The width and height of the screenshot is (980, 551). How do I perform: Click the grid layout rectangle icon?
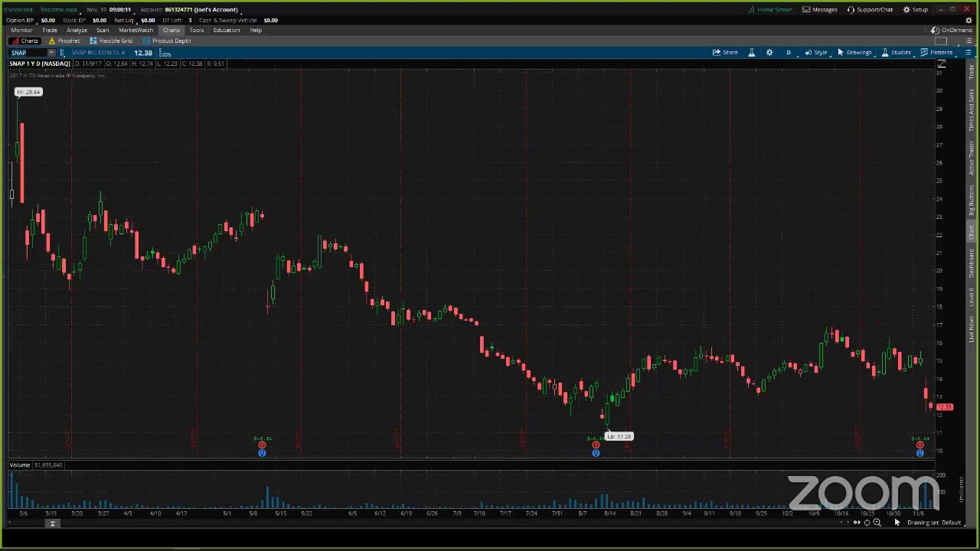[942, 41]
